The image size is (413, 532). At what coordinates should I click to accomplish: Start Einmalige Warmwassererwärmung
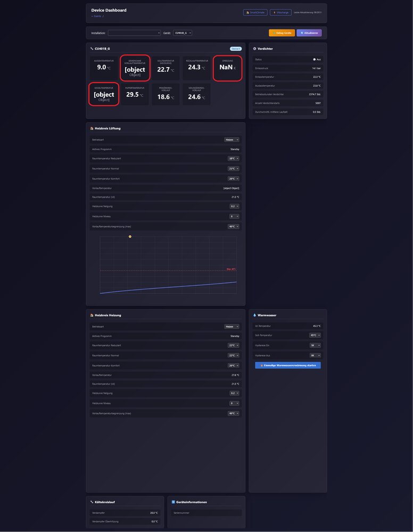287,365
